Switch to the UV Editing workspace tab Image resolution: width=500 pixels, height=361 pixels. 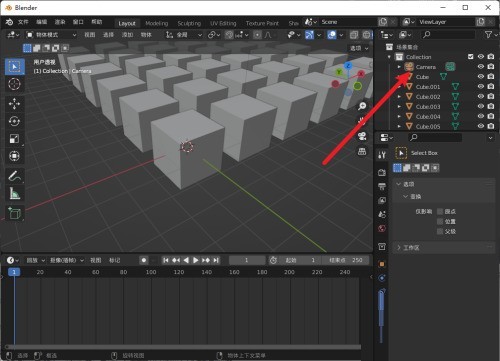pyautogui.click(x=223, y=23)
